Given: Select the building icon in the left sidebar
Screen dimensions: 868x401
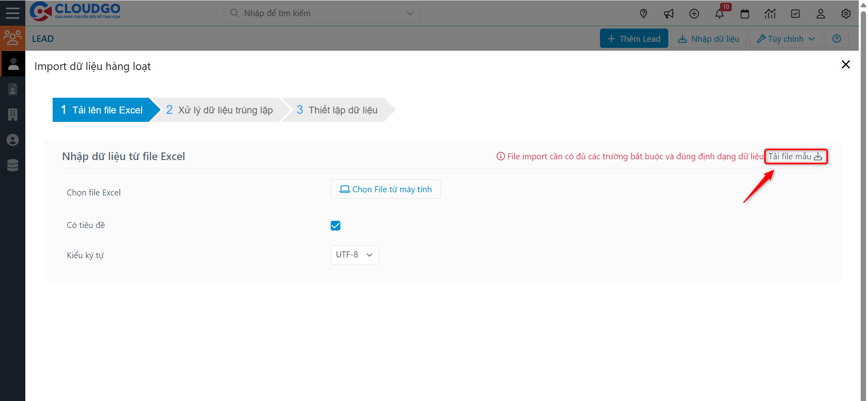Looking at the screenshot, I should coord(12,115).
